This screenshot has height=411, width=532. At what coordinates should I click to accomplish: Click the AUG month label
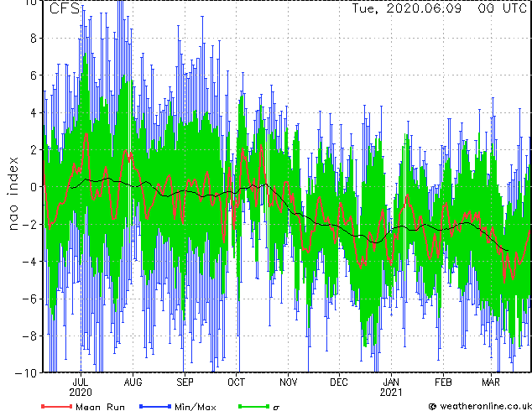[x=133, y=382]
